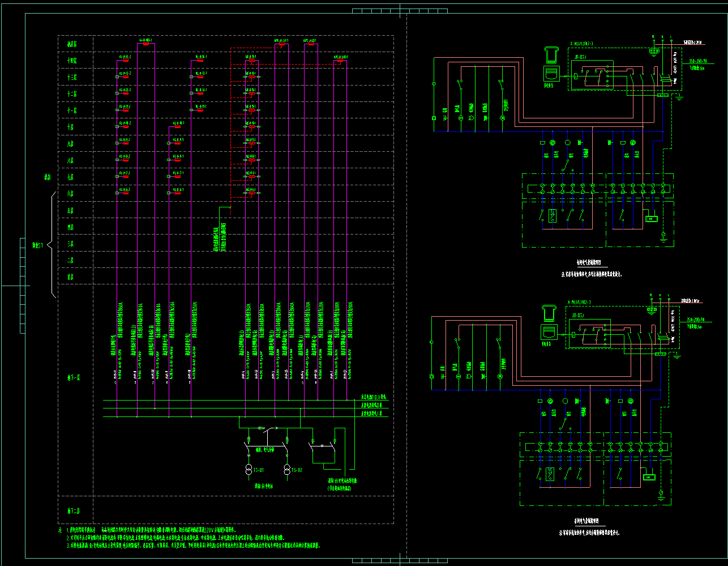728x566 pixels.
Task: Select the ground symbol beside upper control box
Action: pyautogui.click(x=679, y=97)
